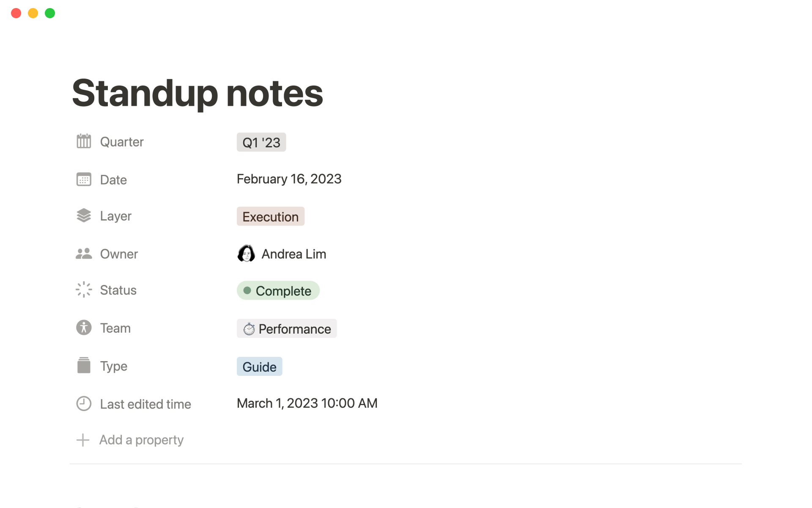Click Add a property
This screenshot has width=812, height=508.
pyautogui.click(x=141, y=440)
